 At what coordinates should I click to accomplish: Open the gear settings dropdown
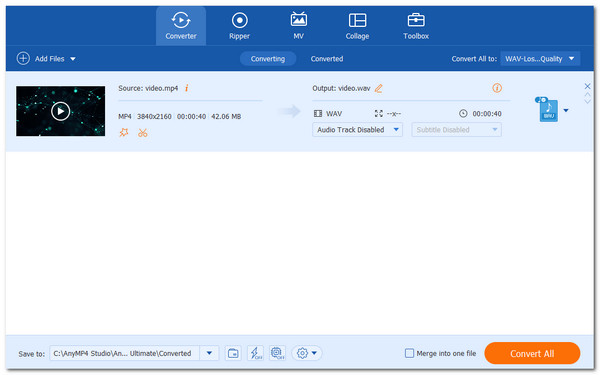307,353
